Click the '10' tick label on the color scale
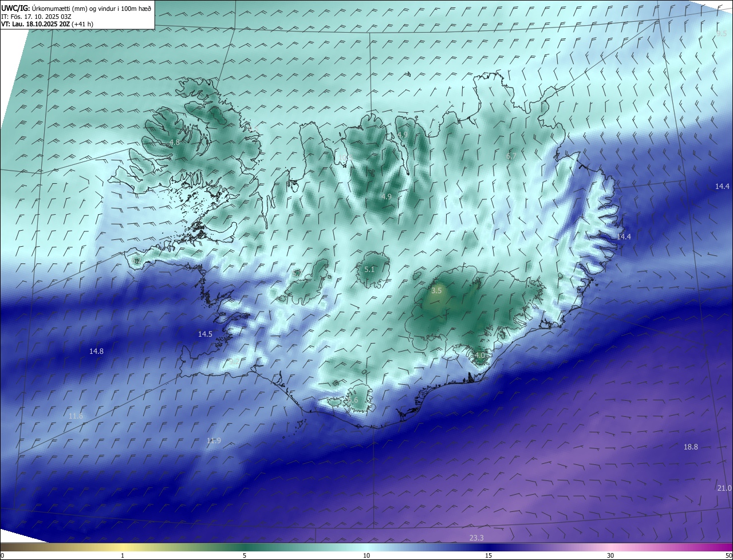Image resolution: width=733 pixels, height=560 pixels. point(366,555)
